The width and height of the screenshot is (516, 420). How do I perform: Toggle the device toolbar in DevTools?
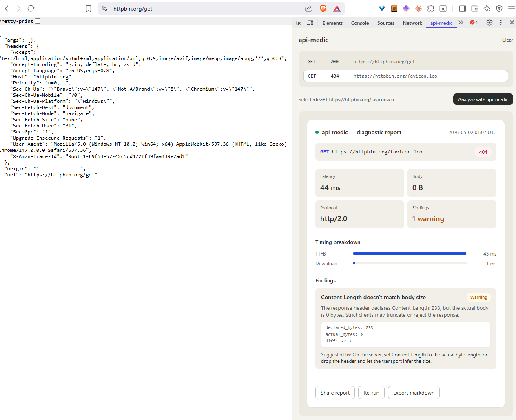click(x=310, y=23)
